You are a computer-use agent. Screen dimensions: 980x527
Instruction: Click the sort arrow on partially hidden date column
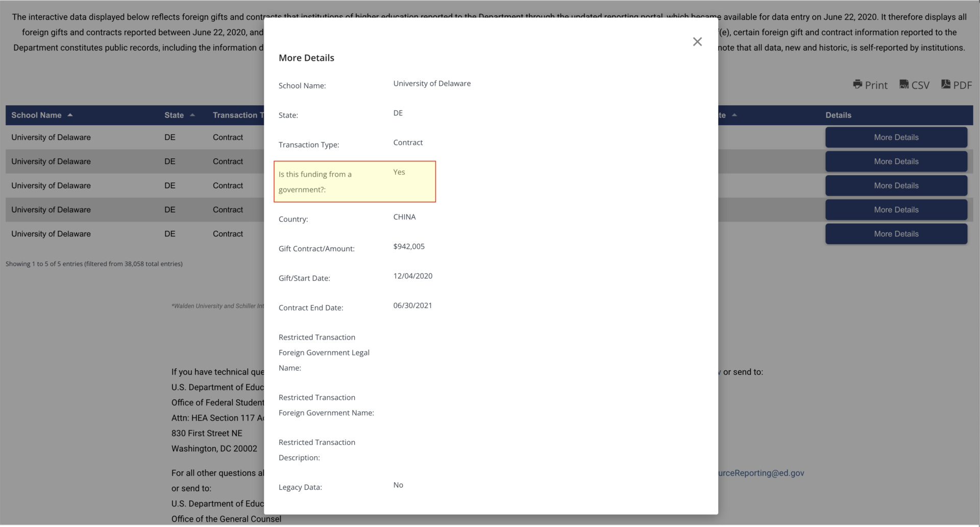pos(734,115)
